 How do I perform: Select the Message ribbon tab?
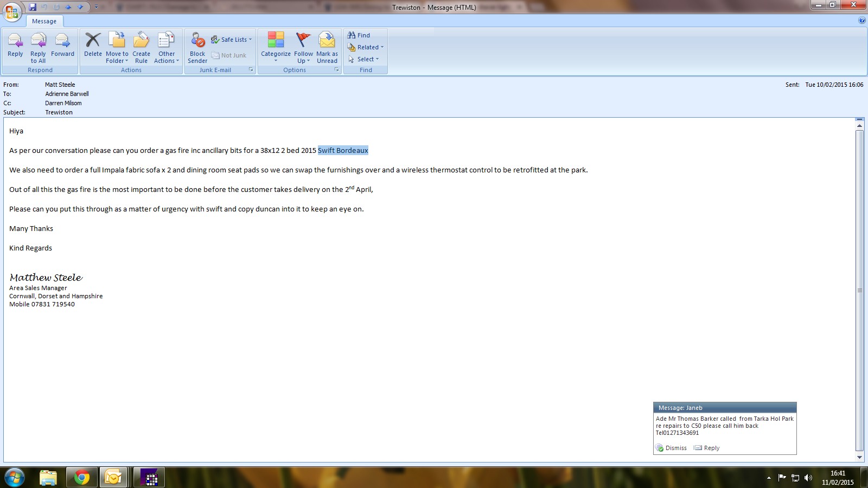point(44,21)
